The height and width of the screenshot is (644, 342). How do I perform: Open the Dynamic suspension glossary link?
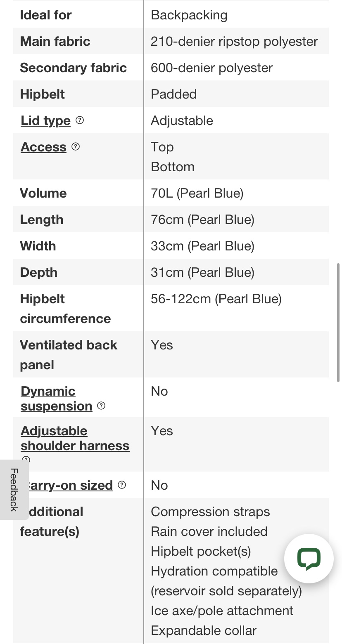click(x=57, y=399)
